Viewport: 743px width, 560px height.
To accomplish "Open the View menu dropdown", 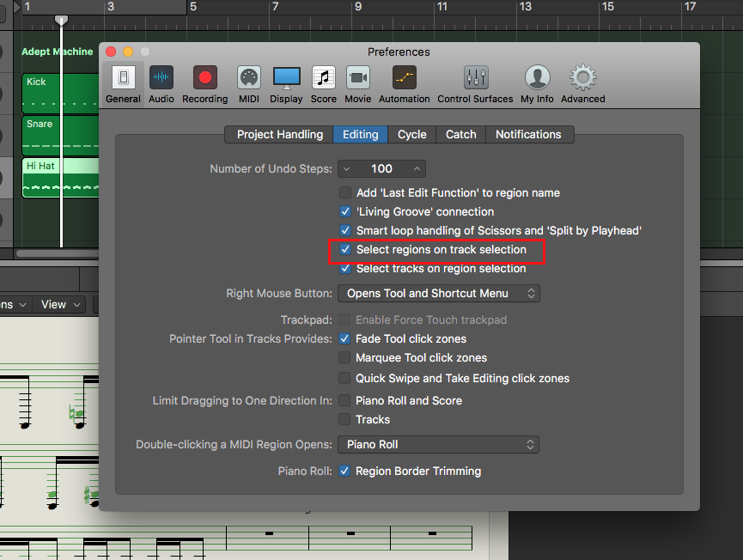I will click(60, 304).
